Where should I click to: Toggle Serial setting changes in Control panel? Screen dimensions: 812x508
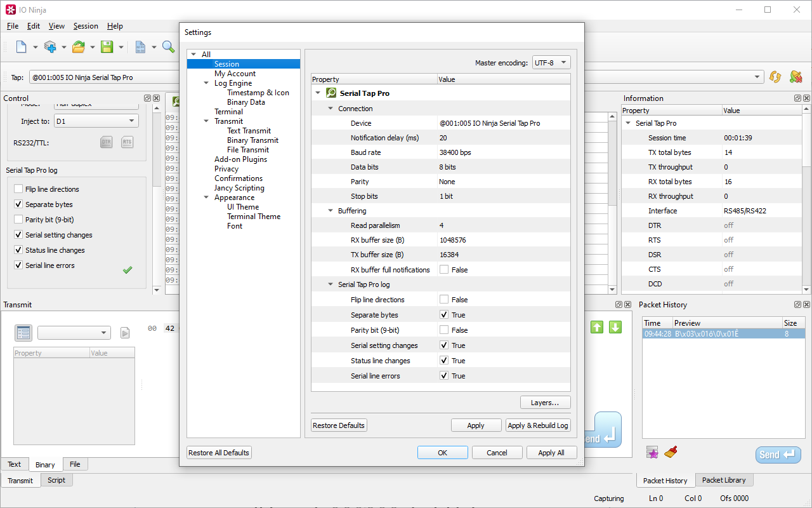tap(18, 235)
